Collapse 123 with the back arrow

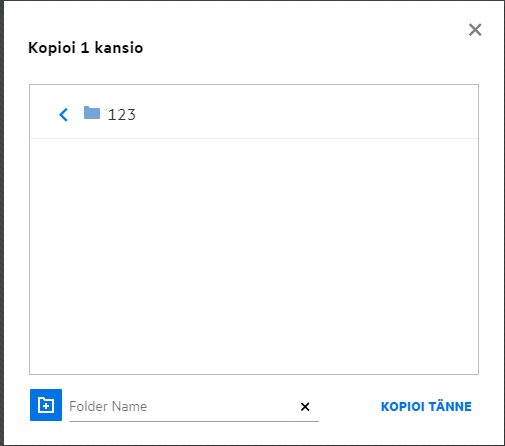[x=63, y=115]
